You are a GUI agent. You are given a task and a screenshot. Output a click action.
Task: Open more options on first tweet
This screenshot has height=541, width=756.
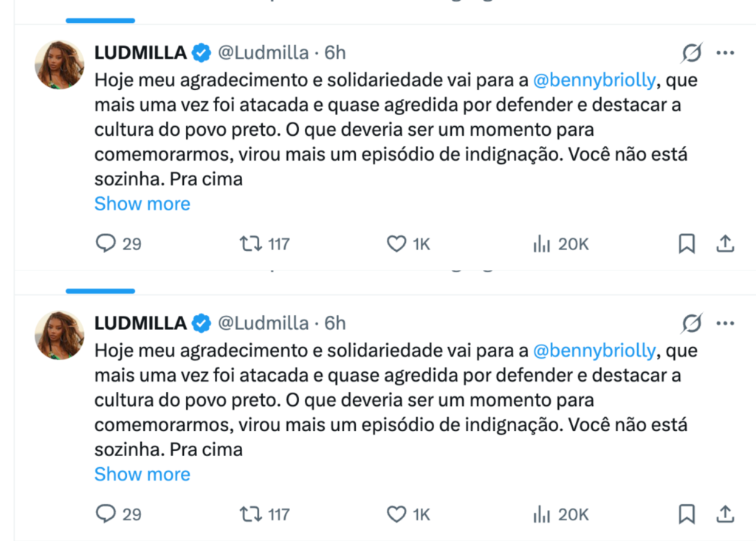click(x=726, y=53)
